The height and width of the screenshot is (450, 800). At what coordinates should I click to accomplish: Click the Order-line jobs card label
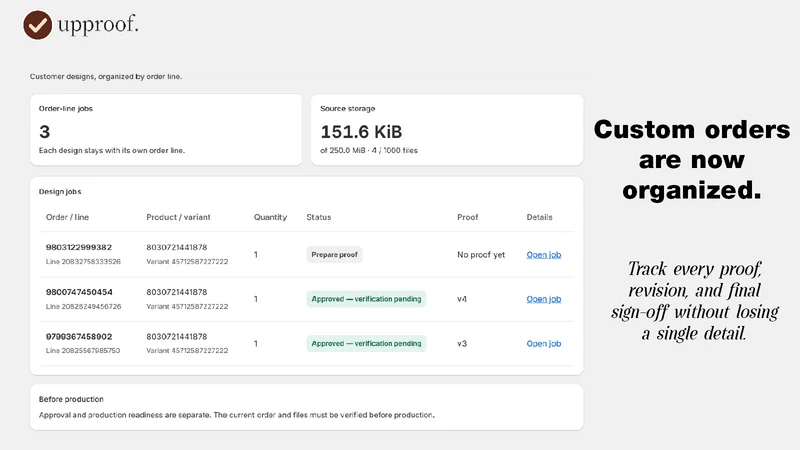click(66, 109)
